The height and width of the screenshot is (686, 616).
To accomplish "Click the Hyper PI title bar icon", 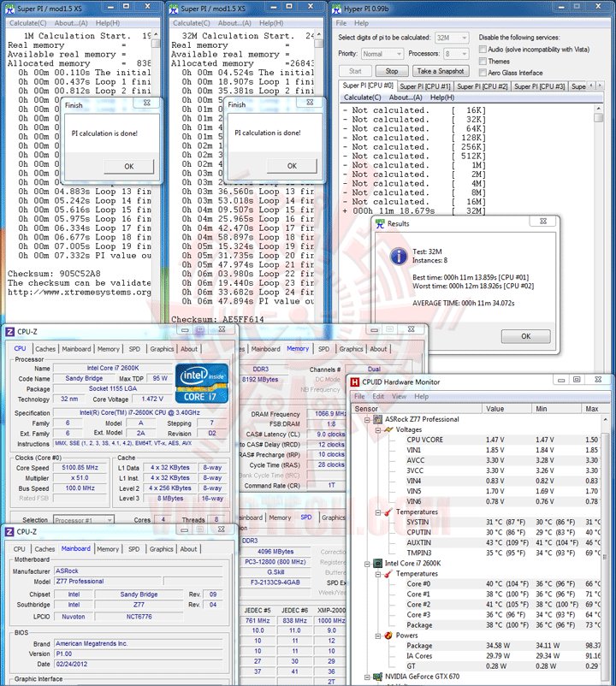I will [337, 9].
